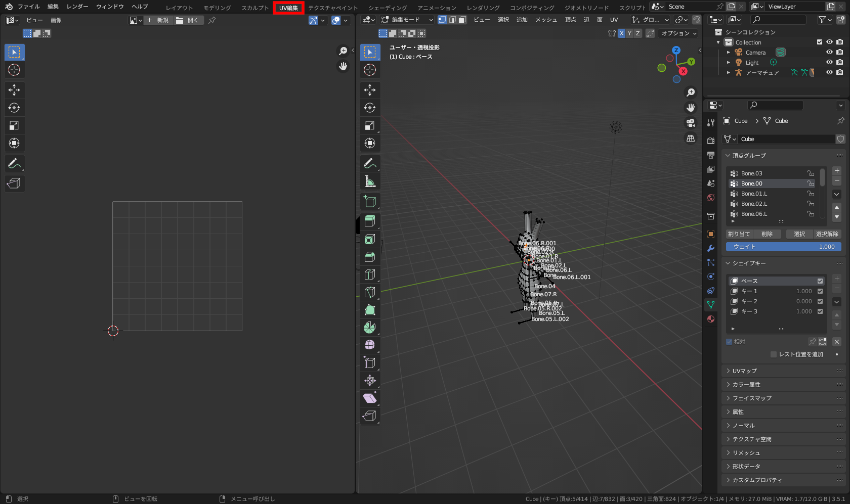Open the Material properties tab
Image resolution: width=850 pixels, height=504 pixels.
pyautogui.click(x=711, y=319)
